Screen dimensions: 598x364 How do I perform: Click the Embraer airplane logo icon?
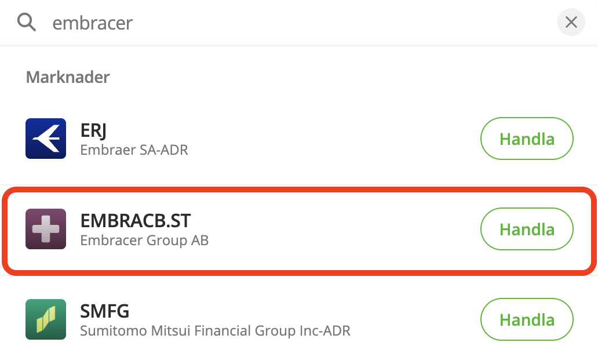[46, 139]
